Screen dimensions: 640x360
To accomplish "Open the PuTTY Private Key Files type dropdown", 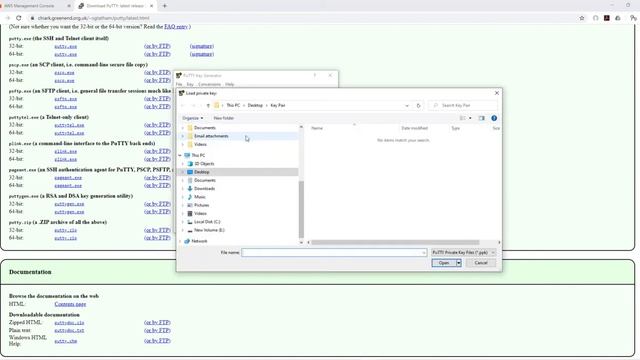I will 463,252.
